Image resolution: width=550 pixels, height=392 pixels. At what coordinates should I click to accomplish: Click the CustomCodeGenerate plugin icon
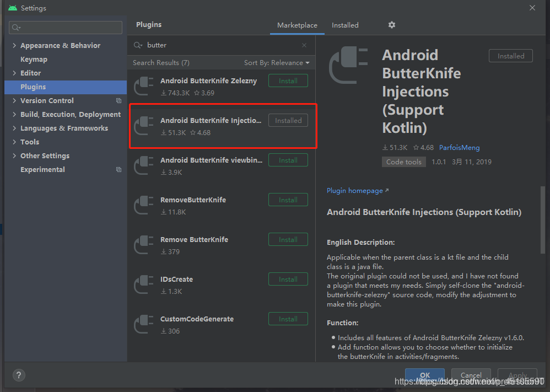click(144, 324)
